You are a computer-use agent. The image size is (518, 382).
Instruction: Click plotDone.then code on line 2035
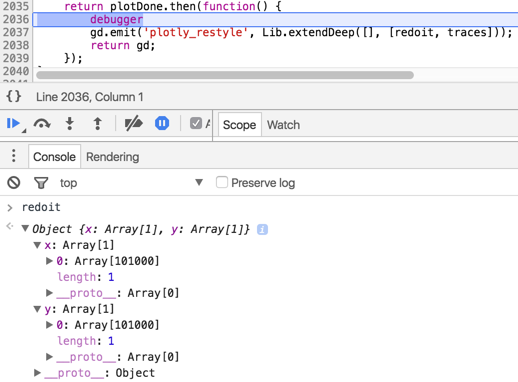click(x=153, y=6)
